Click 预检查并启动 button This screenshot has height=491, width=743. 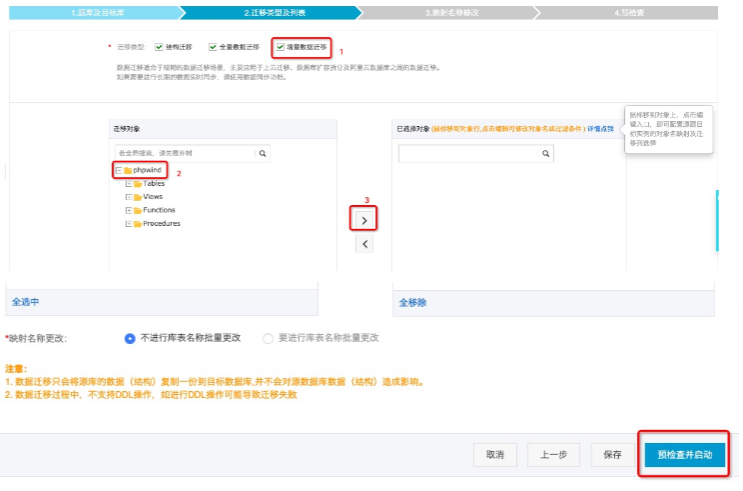685,455
